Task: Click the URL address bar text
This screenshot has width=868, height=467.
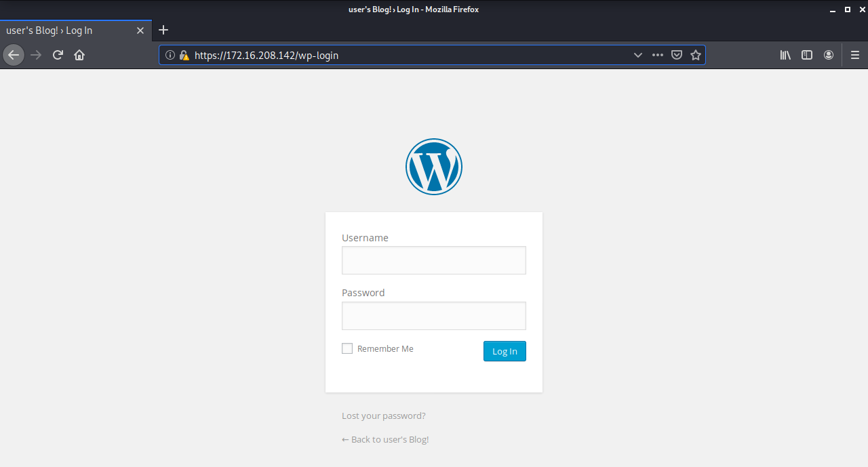Action: [267, 56]
